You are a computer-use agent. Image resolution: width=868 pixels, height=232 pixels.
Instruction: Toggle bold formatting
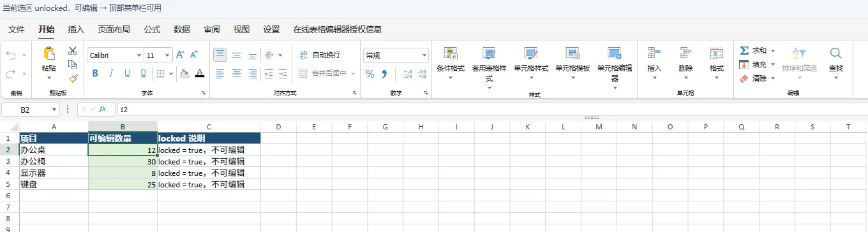[96, 73]
